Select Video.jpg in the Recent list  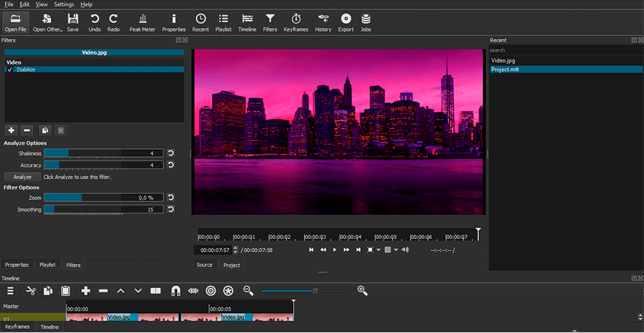click(503, 60)
